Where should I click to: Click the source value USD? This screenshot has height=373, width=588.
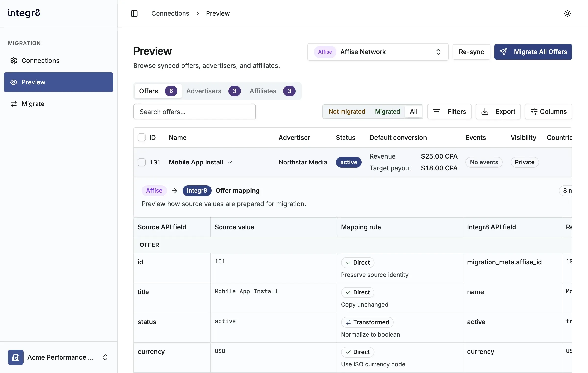click(x=220, y=351)
